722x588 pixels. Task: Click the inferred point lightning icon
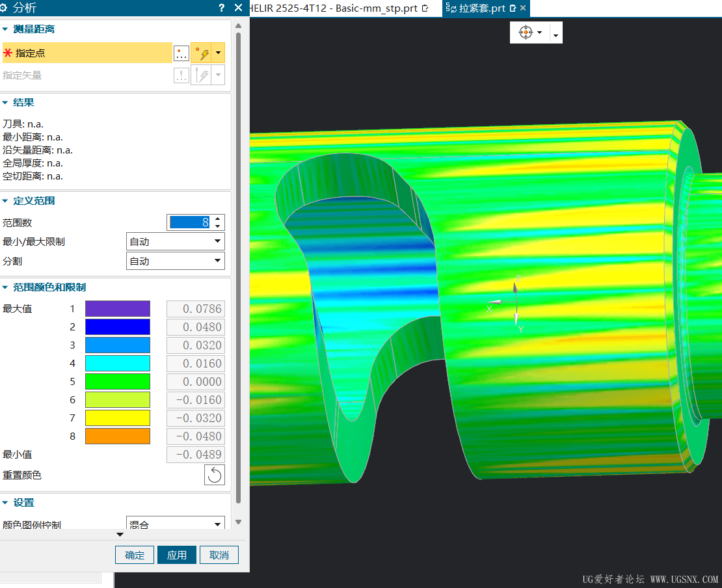pyautogui.click(x=202, y=53)
